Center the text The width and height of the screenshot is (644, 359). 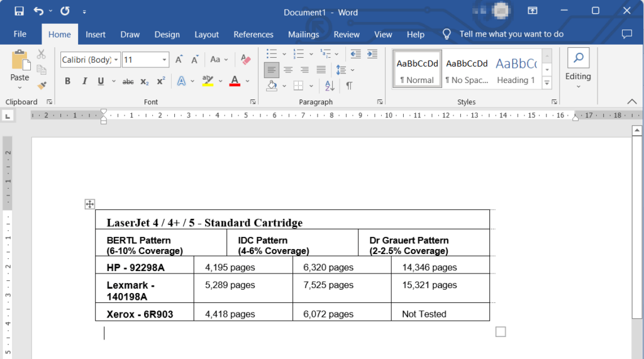click(288, 70)
